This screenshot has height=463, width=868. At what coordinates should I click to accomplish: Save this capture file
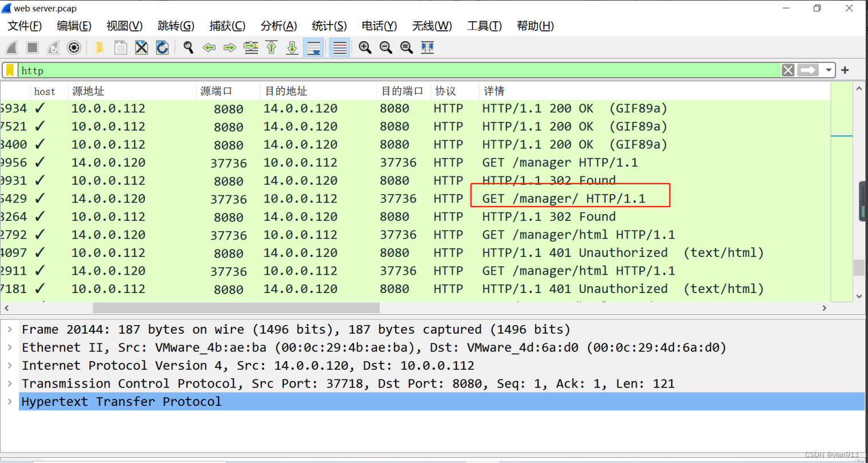(121, 48)
